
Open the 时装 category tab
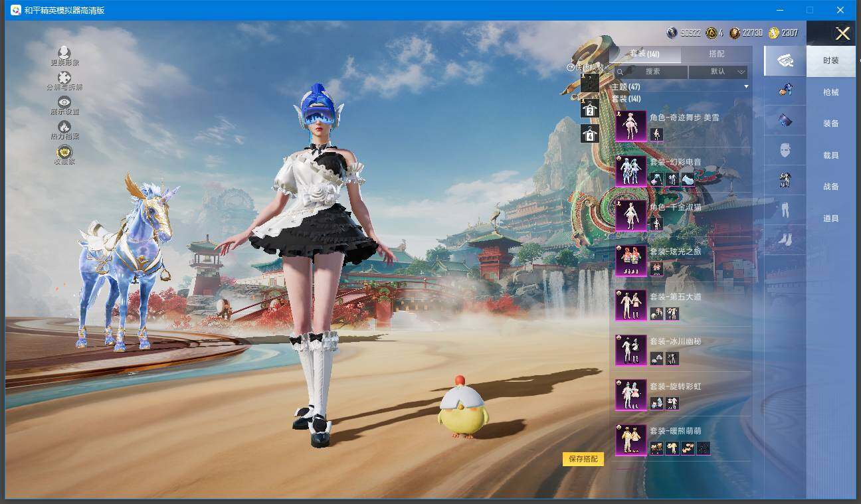[831, 60]
